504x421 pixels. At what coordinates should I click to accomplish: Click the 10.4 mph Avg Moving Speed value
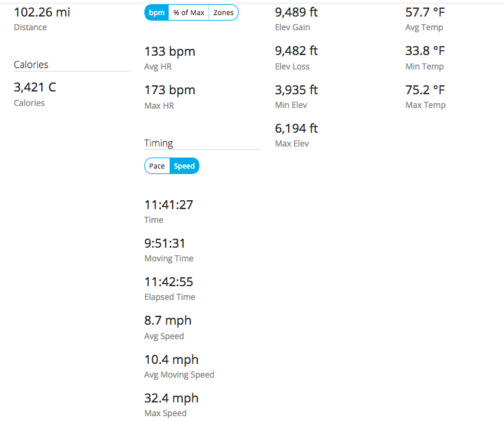(171, 360)
